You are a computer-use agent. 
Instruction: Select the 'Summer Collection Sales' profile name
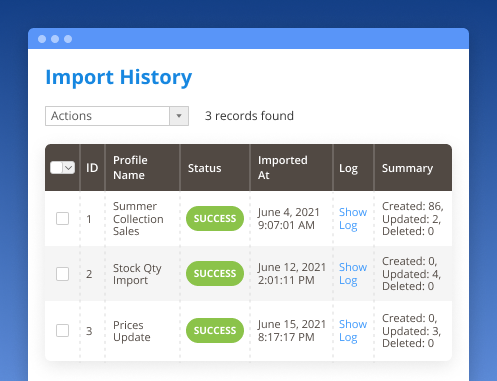click(138, 219)
